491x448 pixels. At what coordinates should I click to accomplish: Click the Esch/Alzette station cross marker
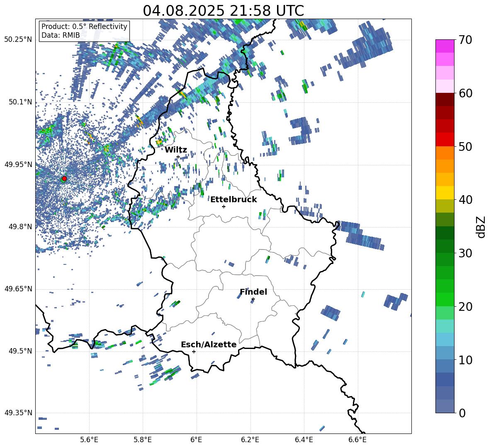(194, 351)
